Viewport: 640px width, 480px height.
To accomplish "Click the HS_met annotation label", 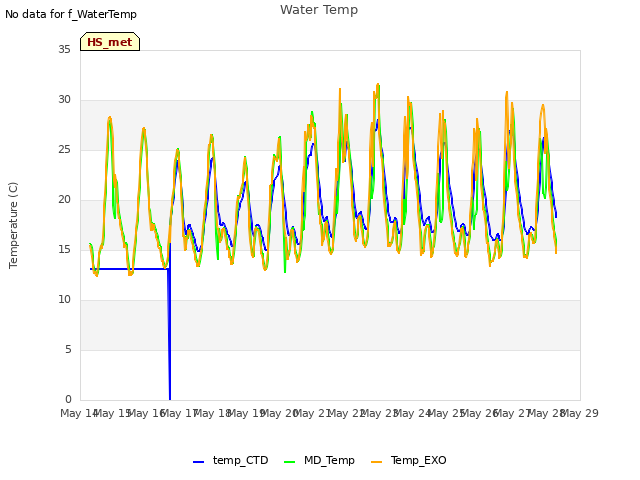I will [110, 42].
